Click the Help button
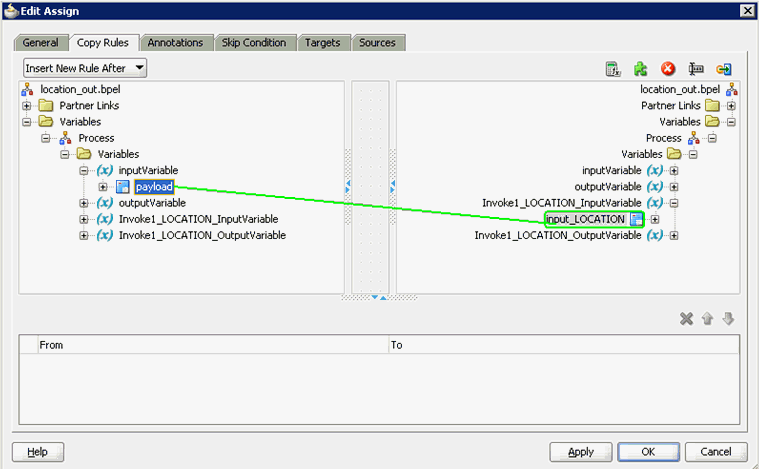Viewport: 759px width, 469px height. (x=38, y=452)
